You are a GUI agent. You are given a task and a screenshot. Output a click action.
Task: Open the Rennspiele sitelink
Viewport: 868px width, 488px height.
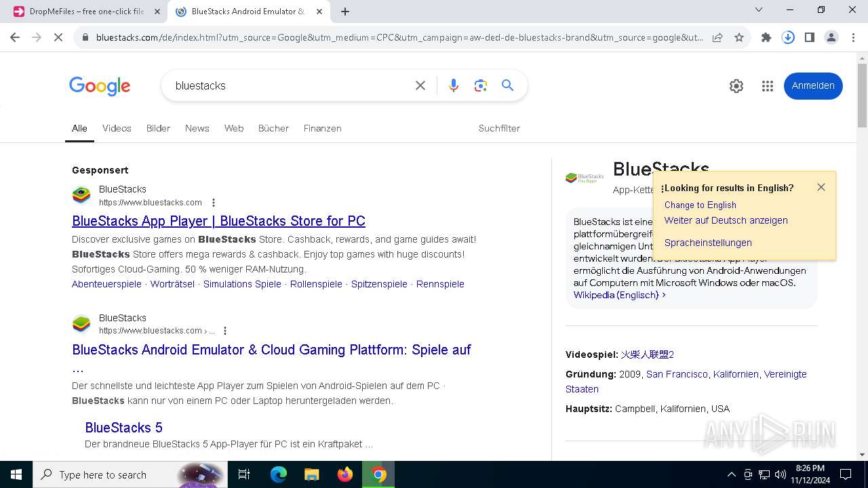point(440,284)
